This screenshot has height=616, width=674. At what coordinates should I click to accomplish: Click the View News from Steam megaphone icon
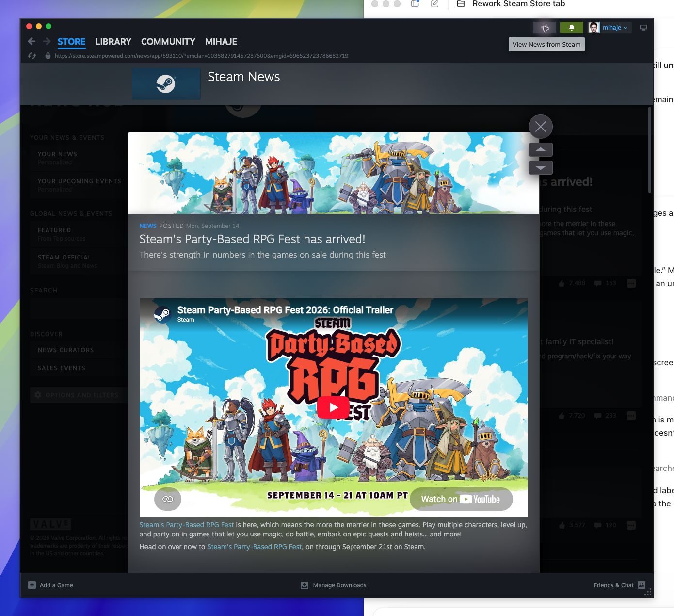point(545,28)
